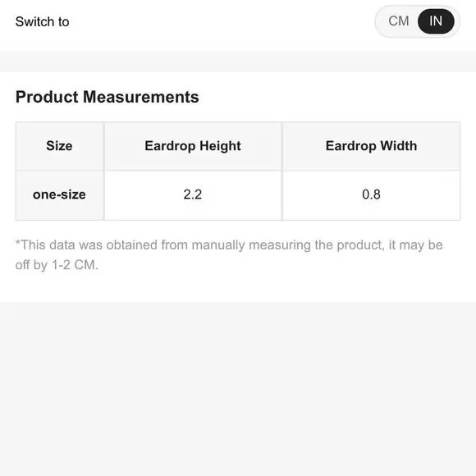
Task: Click 'off by 1-2 CM' disclaimer line
Action: (x=57, y=265)
